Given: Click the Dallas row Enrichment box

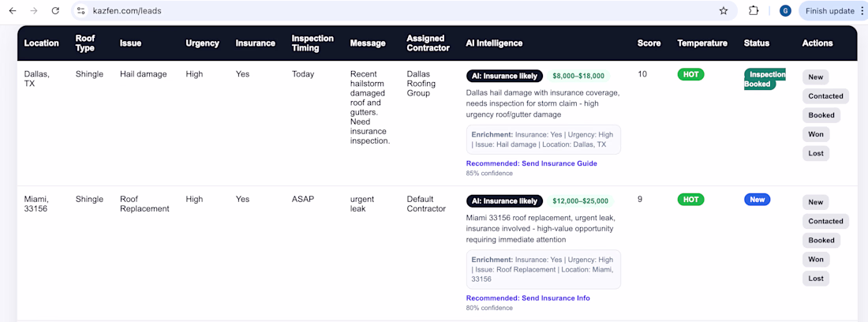Looking at the screenshot, I should click(x=544, y=140).
